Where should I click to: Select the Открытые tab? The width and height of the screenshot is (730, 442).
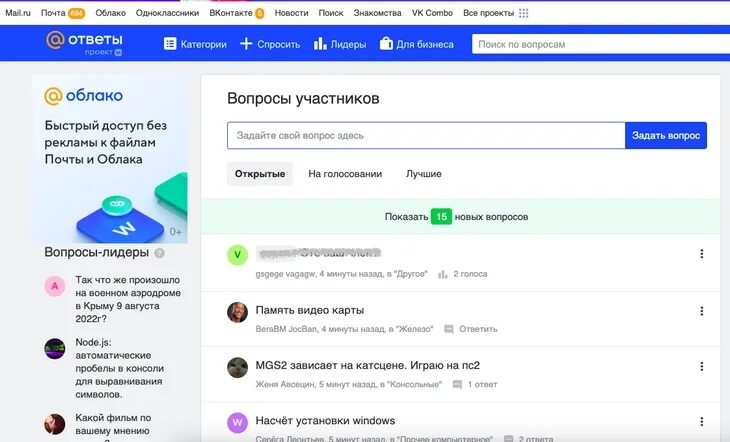click(x=260, y=174)
